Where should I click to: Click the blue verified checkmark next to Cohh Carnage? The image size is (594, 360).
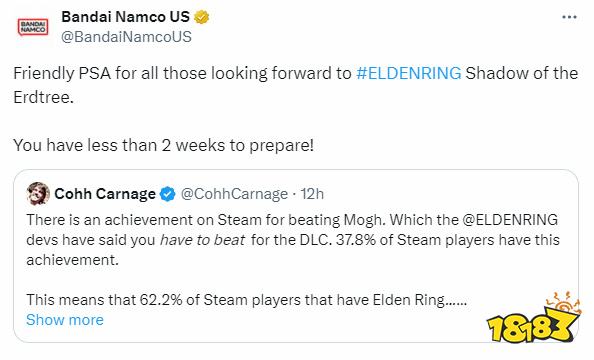click(167, 194)
